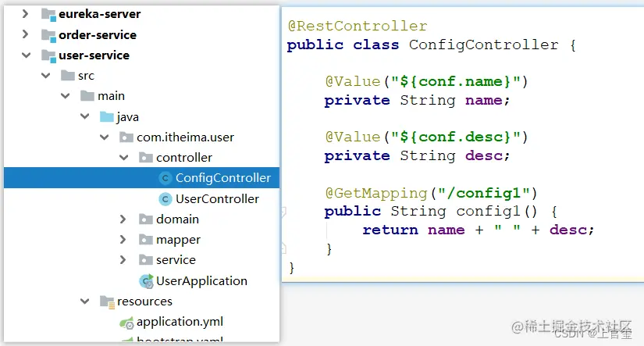Open UserController in the tree
The image size is (644, 346).
pyautogui.click(x=217, y=199)
